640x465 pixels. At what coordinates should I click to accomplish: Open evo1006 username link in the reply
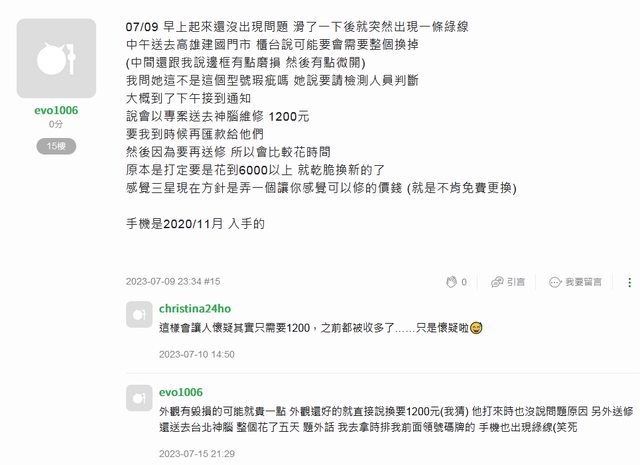point(180,392)
